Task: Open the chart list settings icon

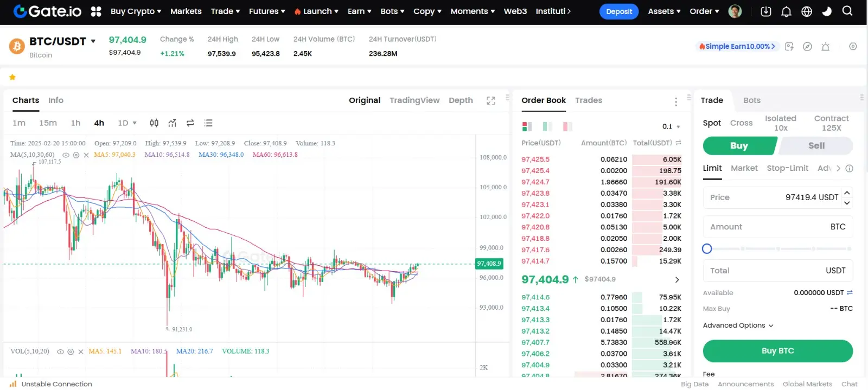Action: click(208, 123)
